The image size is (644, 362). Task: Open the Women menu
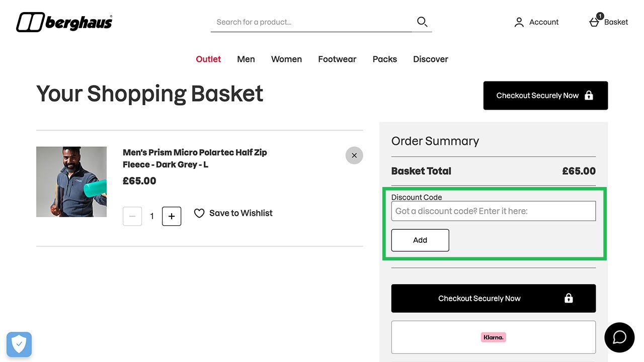click(286, 59)
